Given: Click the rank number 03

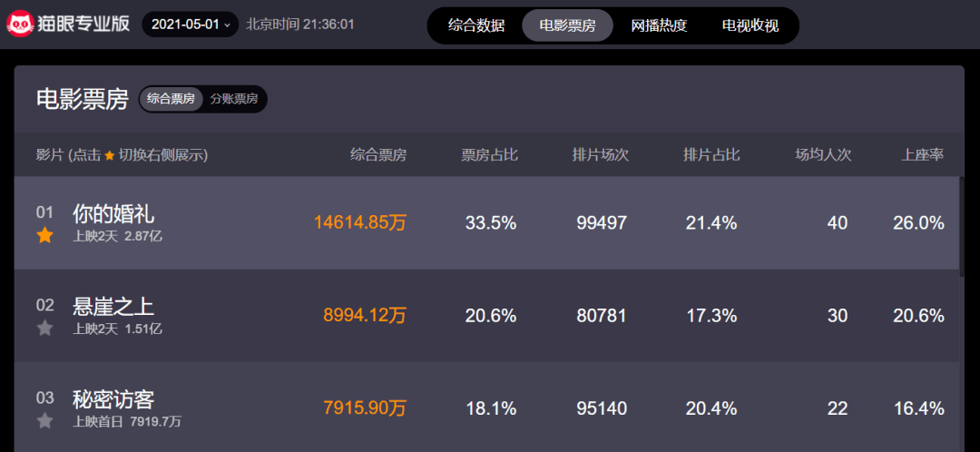Looking at the screenshot, I should (45, 397).
